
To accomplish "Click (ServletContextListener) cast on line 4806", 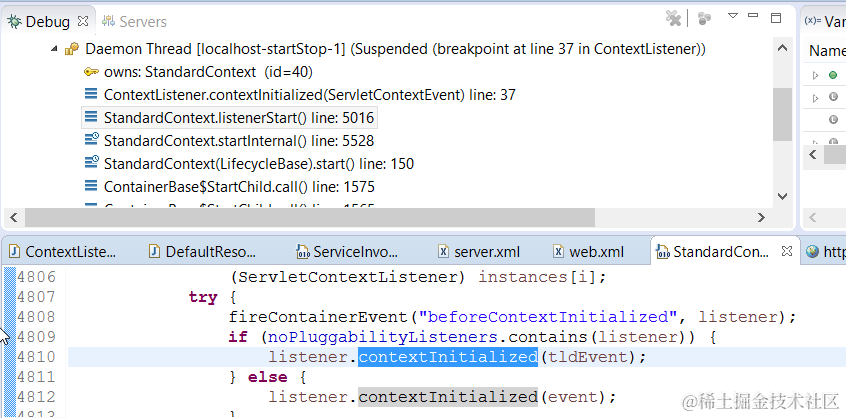I will 349,277.
